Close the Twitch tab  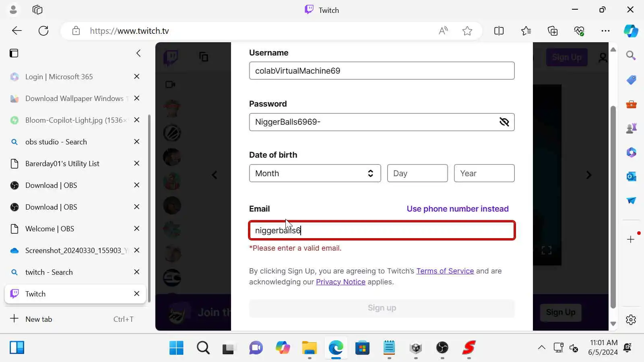[x=137, y=294]
